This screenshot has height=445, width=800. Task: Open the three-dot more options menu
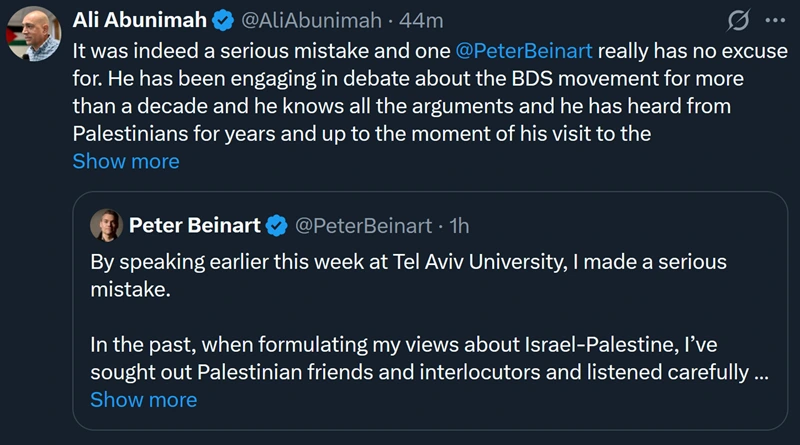[775, 20]
